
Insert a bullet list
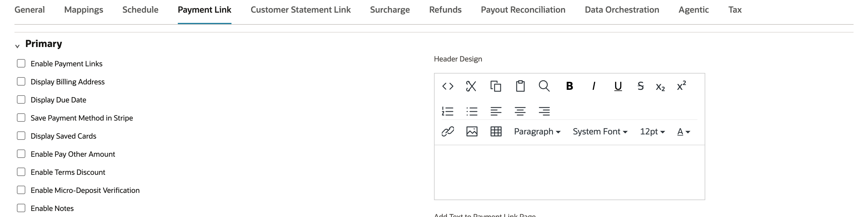pos(472,111)
